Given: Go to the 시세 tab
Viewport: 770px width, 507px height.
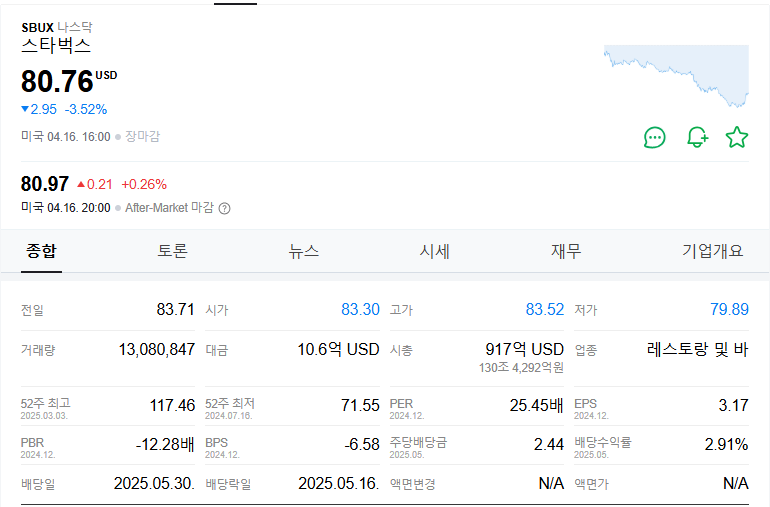Looking at the screenshot, I should pyautogui.click(x=435, y=251).
